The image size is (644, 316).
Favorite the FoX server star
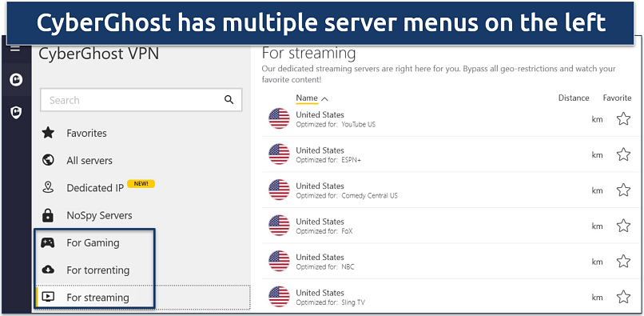pyautogui.click(x=623, y=226)
